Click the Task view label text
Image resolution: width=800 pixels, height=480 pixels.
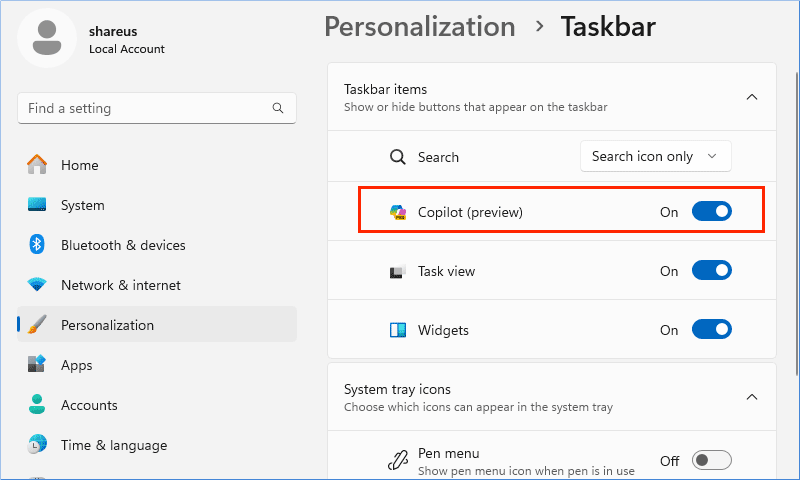point(446,271)
